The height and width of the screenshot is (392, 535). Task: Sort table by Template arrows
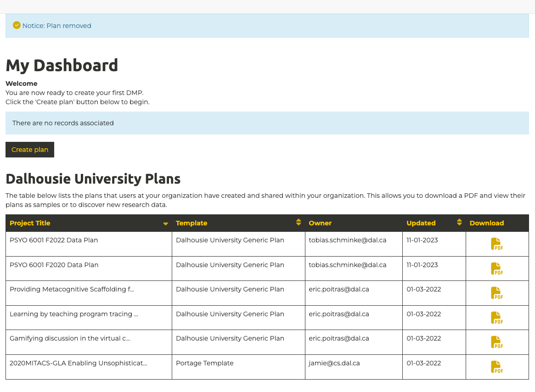pos(298,223)
